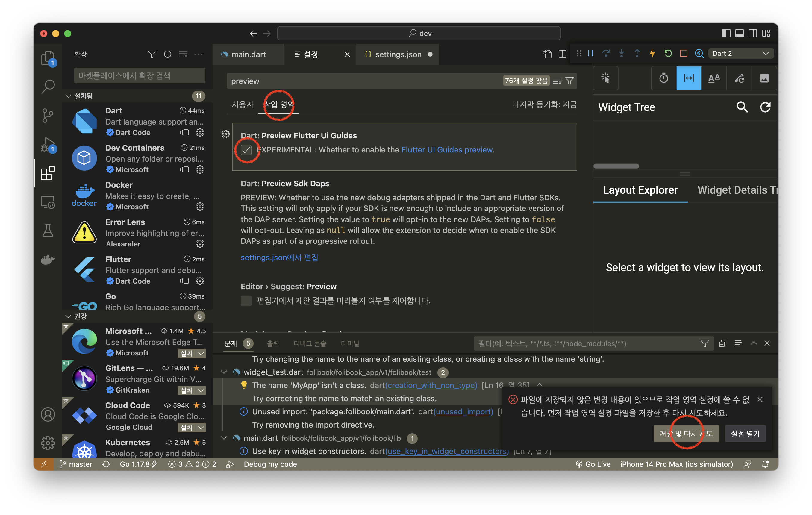Open Testing flask view
The width and height of the screenshot is (812, 515).
(48, 231)
